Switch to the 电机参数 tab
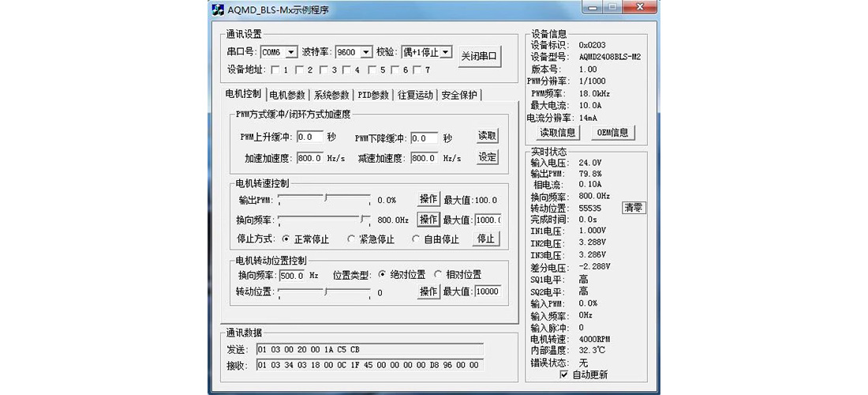 287,95
